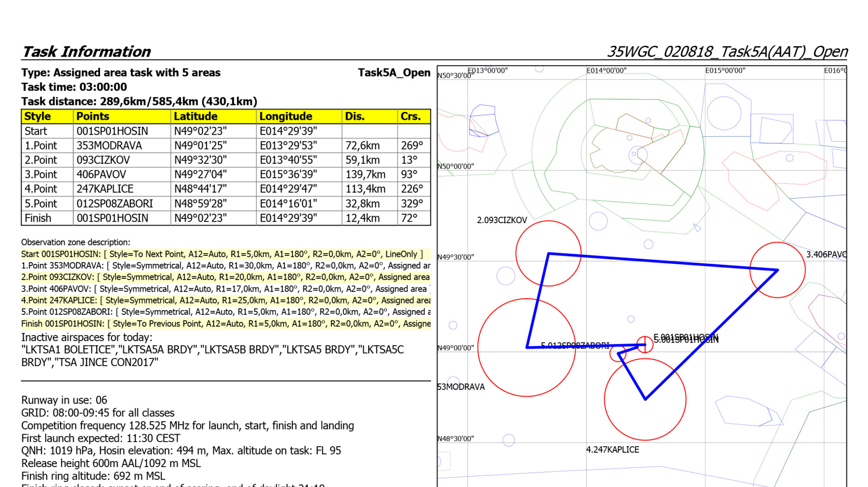Screen dimensions: 868x487
Task: Select the Crs. column header
Action: (410, 116)
